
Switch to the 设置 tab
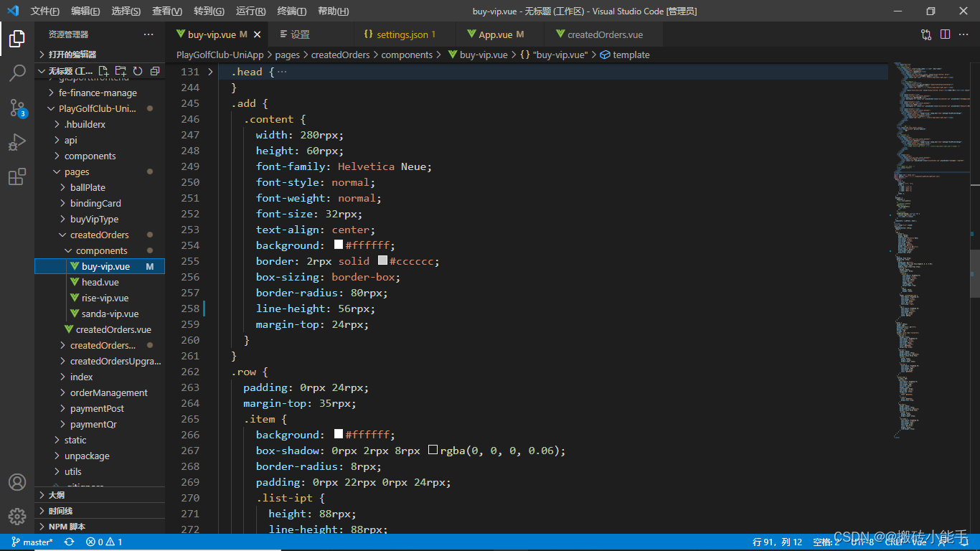(x=312, y=34)
